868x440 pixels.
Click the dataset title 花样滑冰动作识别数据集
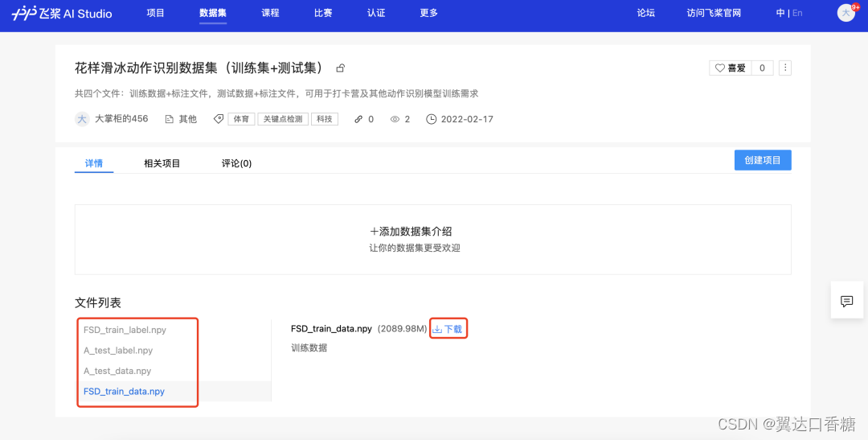pos(199,68)
